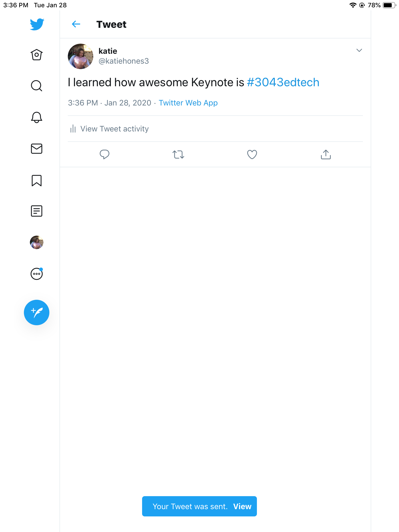
Task: Click View in the sent notification
Action: click(242, 506)
